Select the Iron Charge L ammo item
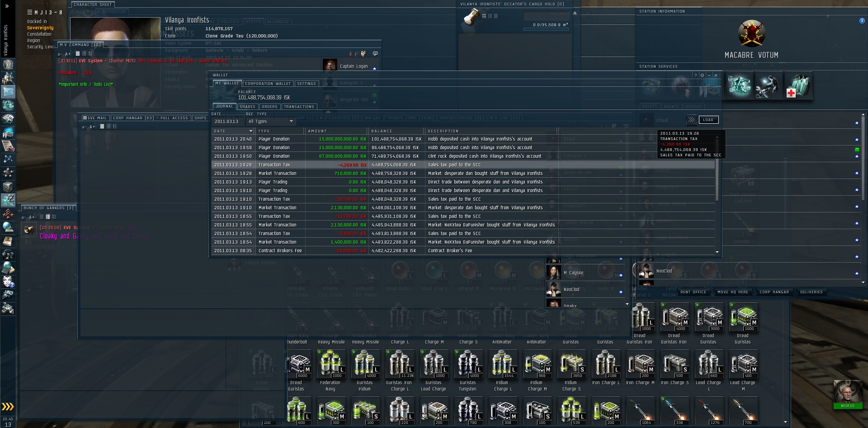The height and width of the screenshot is (428, 868). (x=605, y=368)
